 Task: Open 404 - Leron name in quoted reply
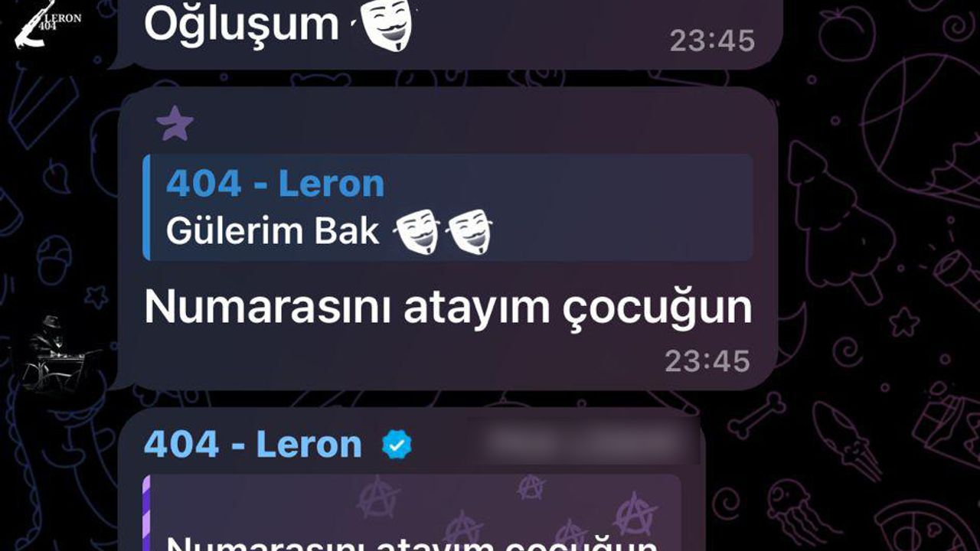coord(275,184)
